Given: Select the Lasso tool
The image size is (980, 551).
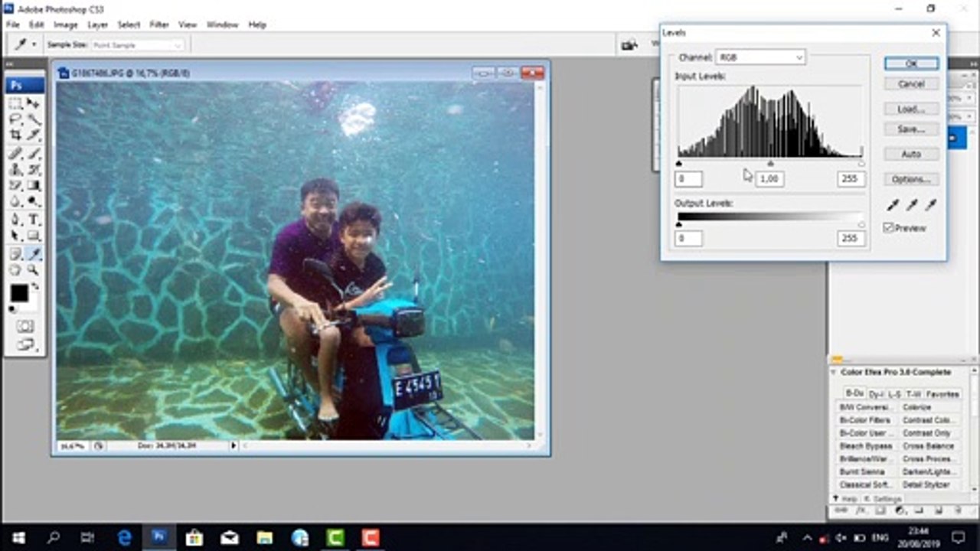Looking at the screenshot, I should (x=15, y=119).
